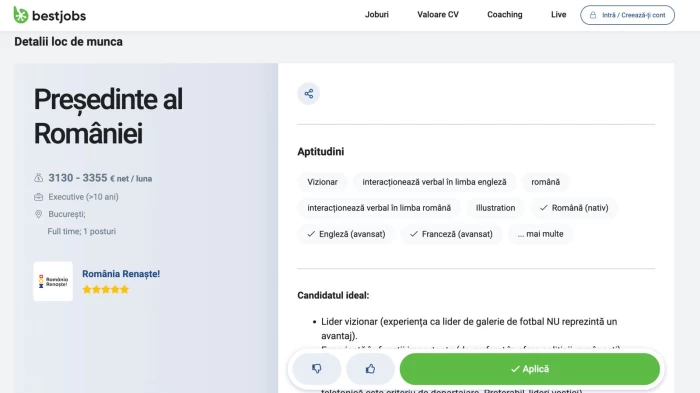The height and width of the screenshot is (393, 700).
Task: Open the Live menu item
Action: coord(558,15)
